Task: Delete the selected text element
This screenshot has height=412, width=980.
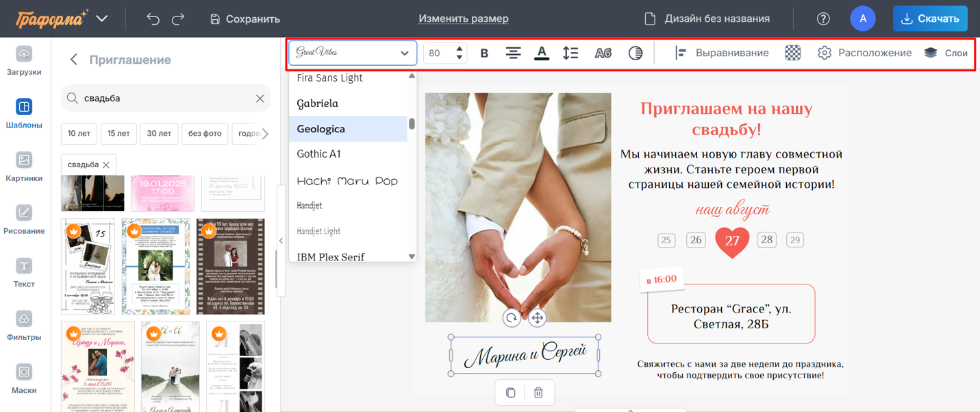Action: 538,392
